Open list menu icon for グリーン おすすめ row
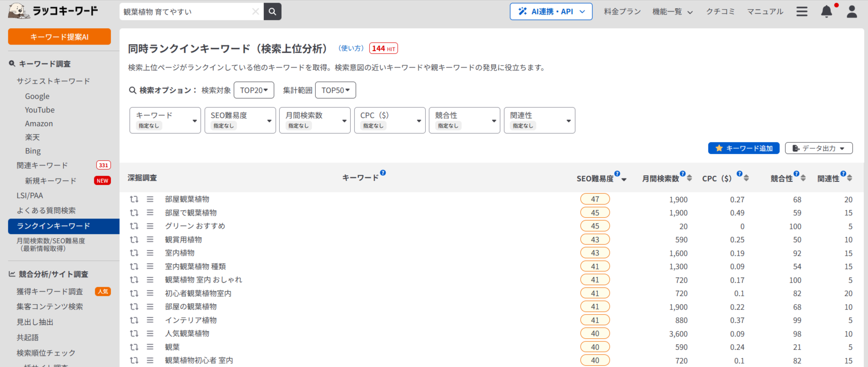This screenshot has width=868, height=367. (150, 226)
